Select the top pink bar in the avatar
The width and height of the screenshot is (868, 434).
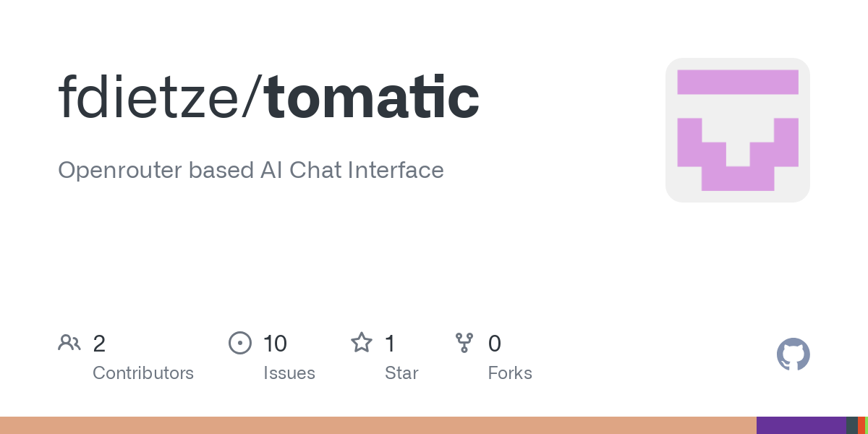coord(738,82)
